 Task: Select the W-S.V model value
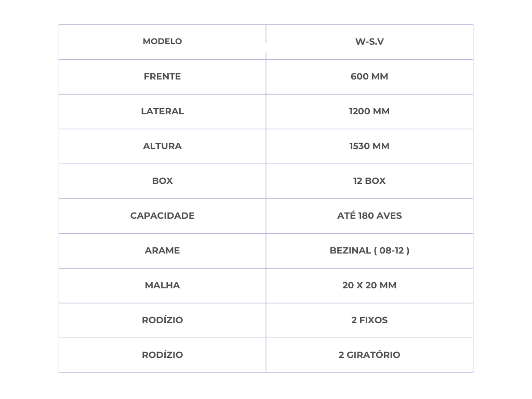369,42
